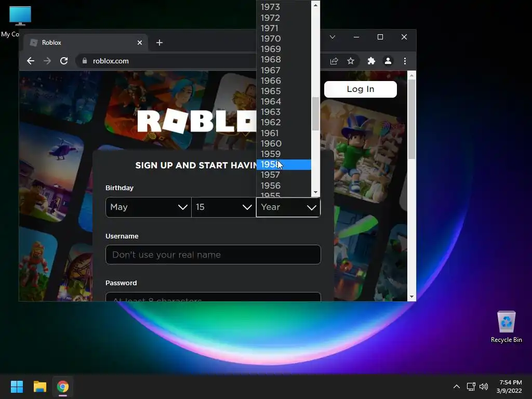Viewport: 532px width, 399px height.
Task: Click page scrollbar up arrow
Action: coord(411,75)
